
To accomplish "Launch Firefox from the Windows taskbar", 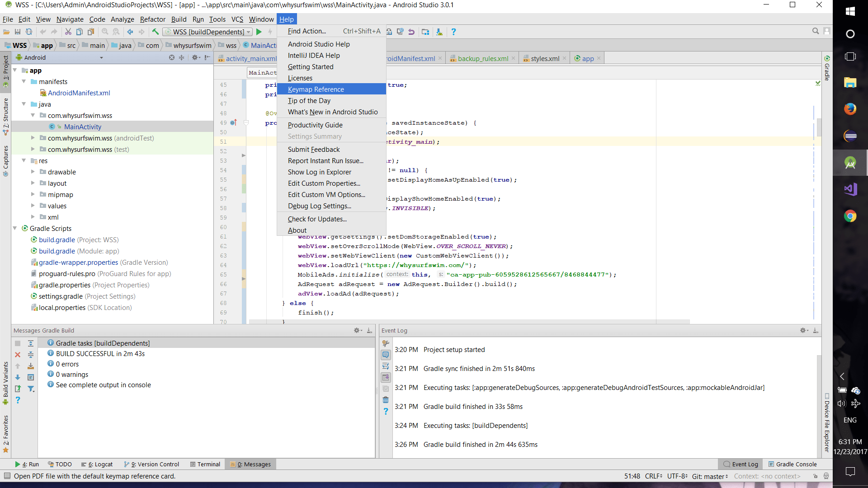I will coord(850,108).
